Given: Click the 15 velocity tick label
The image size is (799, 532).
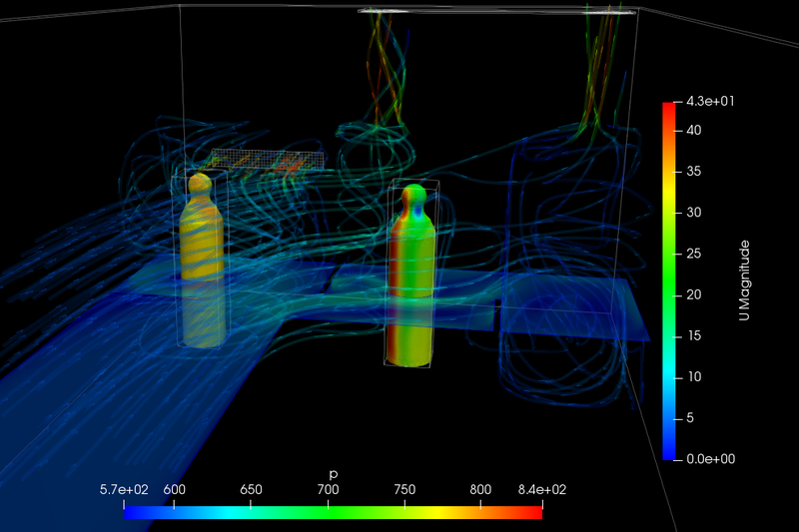Looking at the screenshot, I should tap(694, 335).
